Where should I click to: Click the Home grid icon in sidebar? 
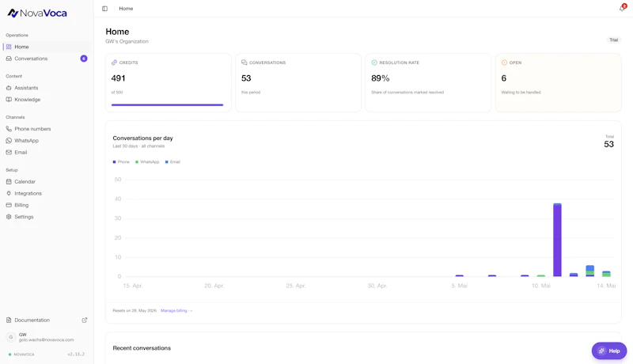pyautogui.click(x=9, y=47)
